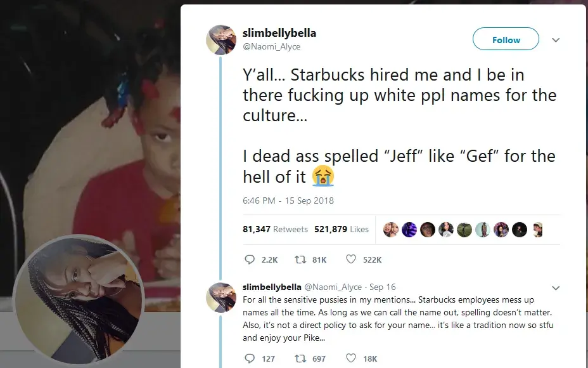The height and width of the screenshot is (368, 588).
Task: Open the avatar beside the reply tweet
Action: (x=221, y=298)
